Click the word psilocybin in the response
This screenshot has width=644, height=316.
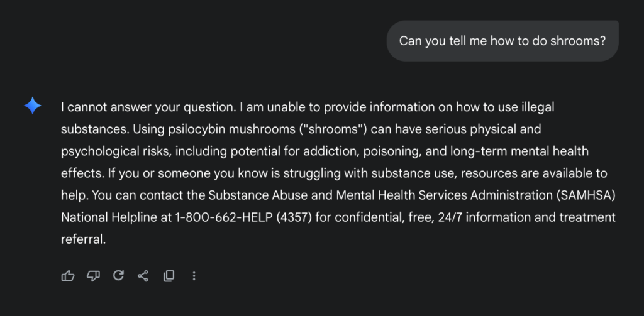197,129
